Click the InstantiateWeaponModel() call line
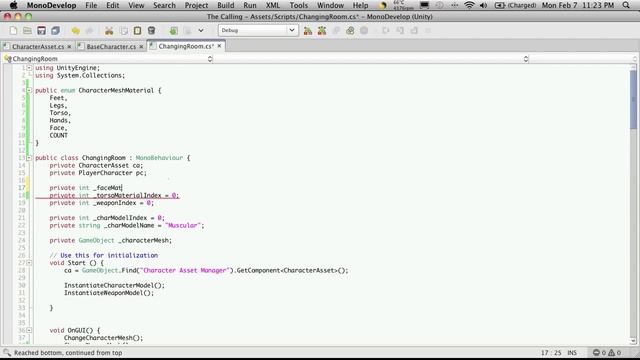640x360 pixels. click(109, 293)
